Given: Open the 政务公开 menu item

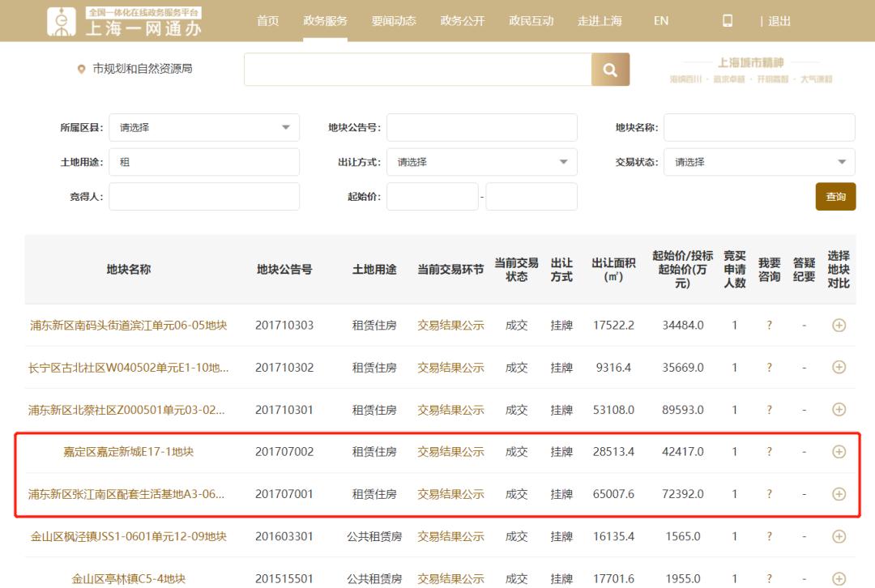Looking at the screenshot, I should 463,21.
